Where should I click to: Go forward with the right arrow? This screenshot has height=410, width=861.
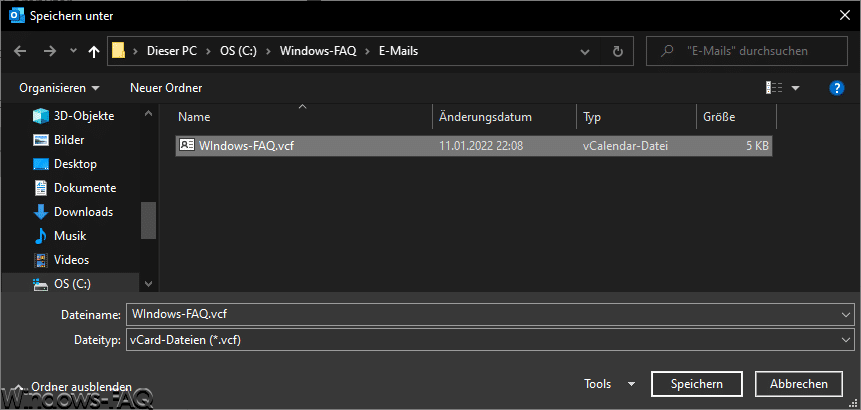click(x=50, y=51)
